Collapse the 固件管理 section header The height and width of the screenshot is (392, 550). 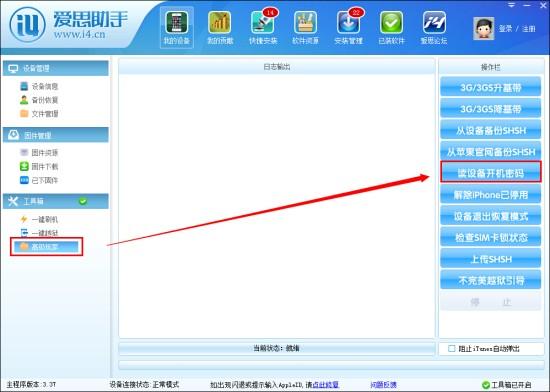tap(56, 135)
